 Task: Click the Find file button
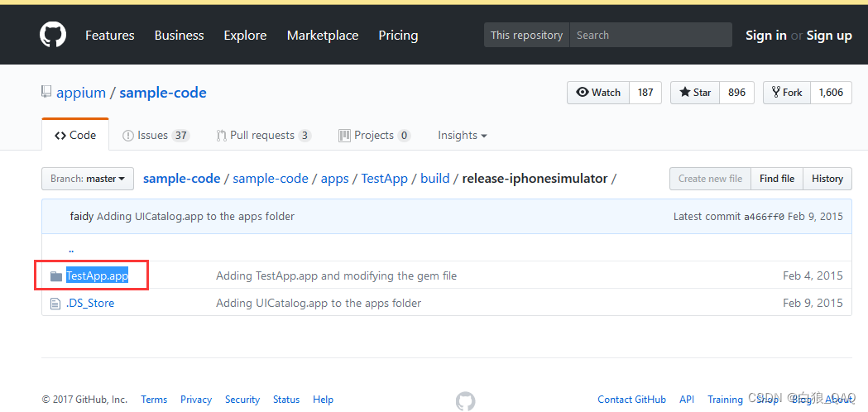pyautogui.click(x=777, y=179)
